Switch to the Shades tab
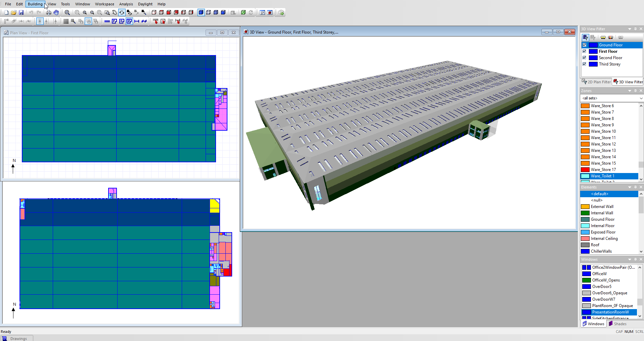 pos(617,324)
